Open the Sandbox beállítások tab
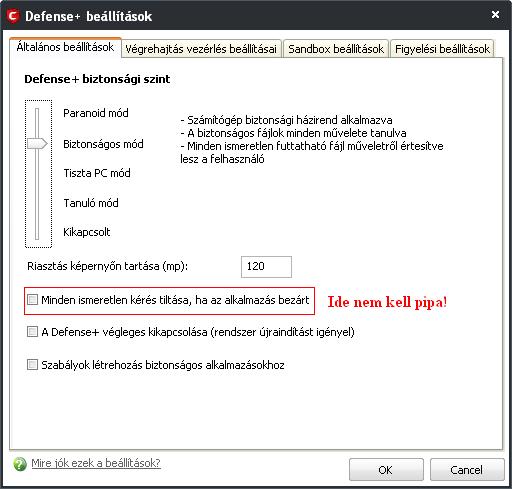Screen dimensions: 512x489 tap(336, 49)
